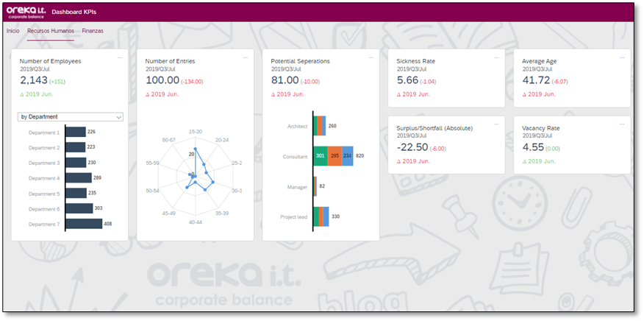The width and height of the screenshot is (644, 321).
Task: Expand the by Department dropdown
Action: click(71, 117)
